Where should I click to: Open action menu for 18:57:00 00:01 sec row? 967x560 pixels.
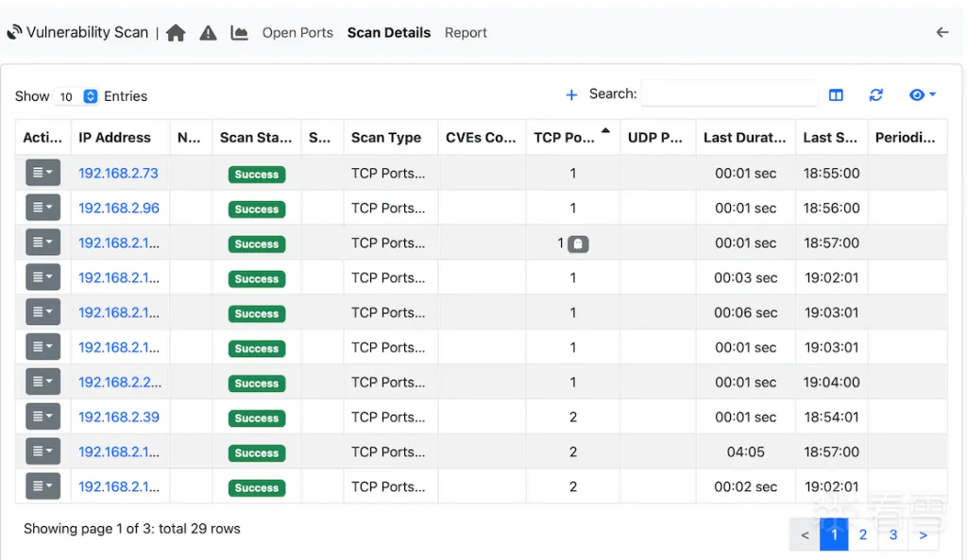[x=42, y=243]
